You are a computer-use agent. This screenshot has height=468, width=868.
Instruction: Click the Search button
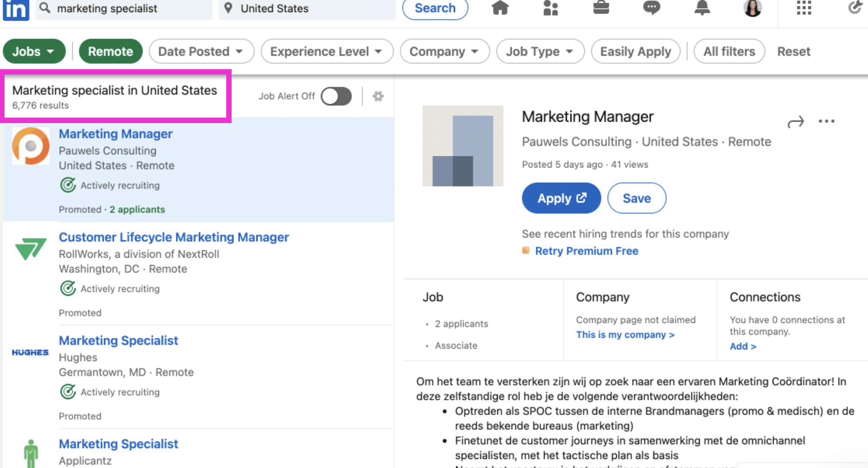pyautogui.click(x=435, y=9)
